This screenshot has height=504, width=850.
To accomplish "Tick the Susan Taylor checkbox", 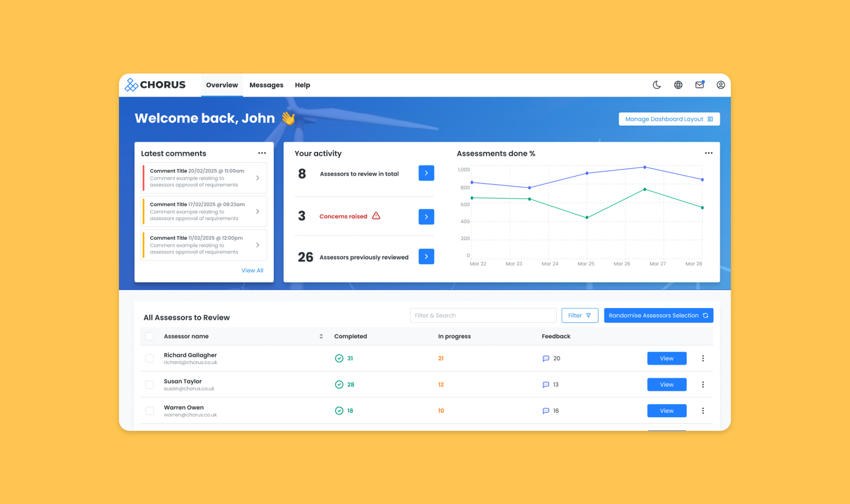I will click(150, 384).
